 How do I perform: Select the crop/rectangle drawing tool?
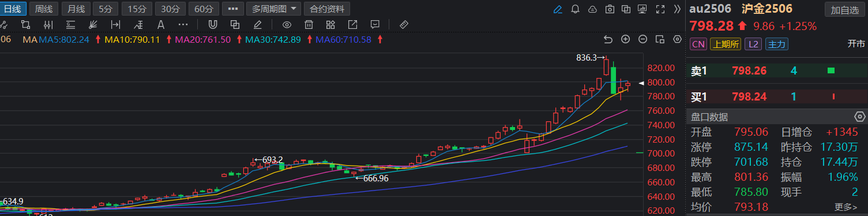(x=25, y=24)
